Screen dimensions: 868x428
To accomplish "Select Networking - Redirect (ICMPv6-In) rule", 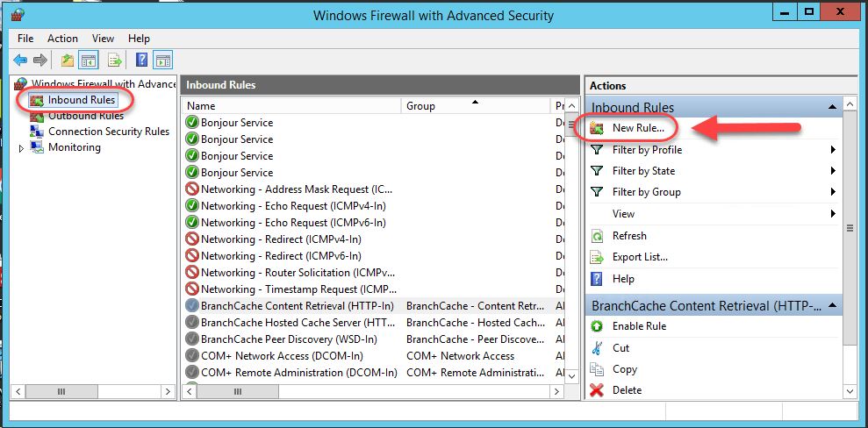I will [281, 255].
